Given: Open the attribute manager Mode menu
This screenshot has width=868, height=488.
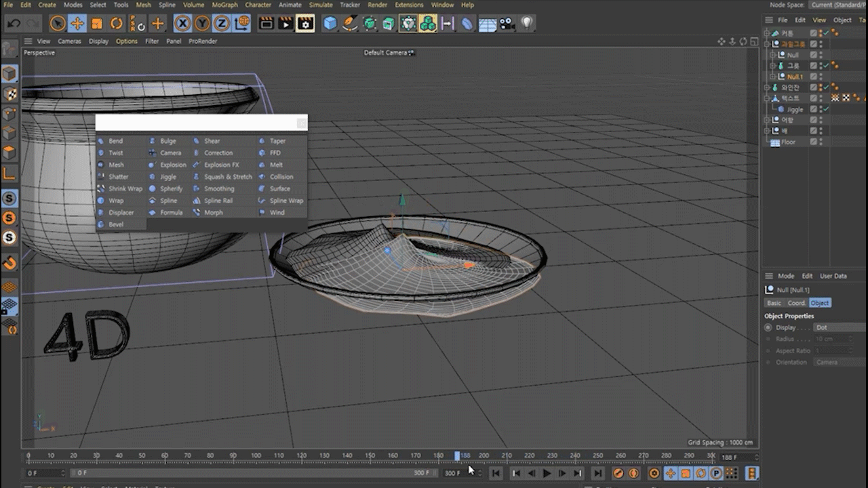Looking at the screenshot, I should click(786, 276).
